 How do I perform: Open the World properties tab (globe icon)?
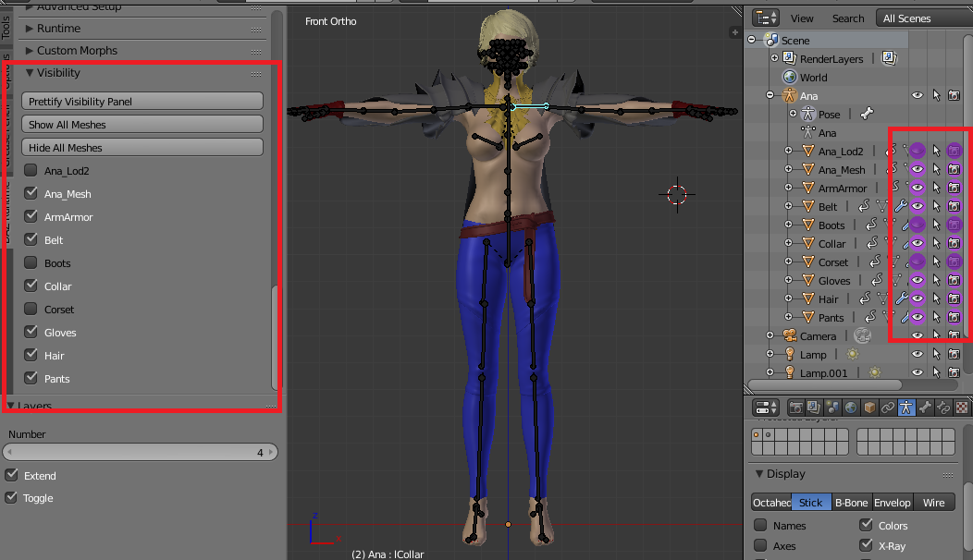[x=851, y=408]
